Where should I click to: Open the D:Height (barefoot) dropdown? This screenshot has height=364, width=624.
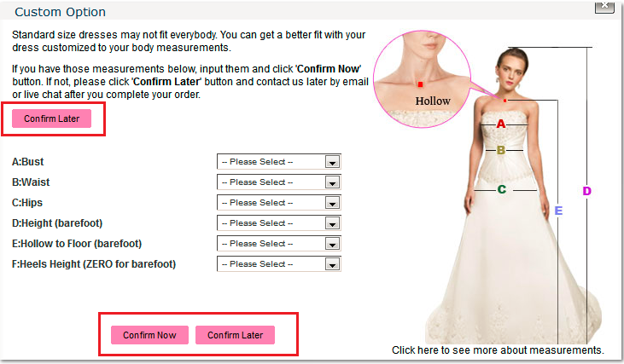coord(278,223)
